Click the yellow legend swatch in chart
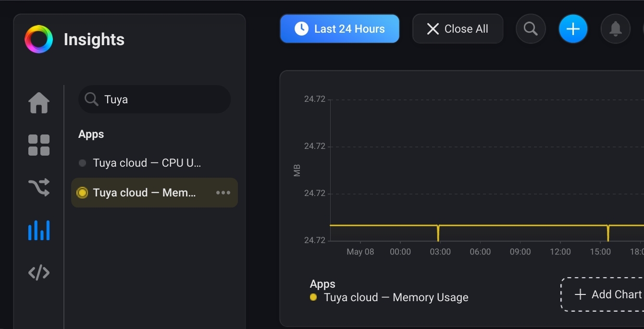This screenshot has height=329, width=644. [313, 297]
